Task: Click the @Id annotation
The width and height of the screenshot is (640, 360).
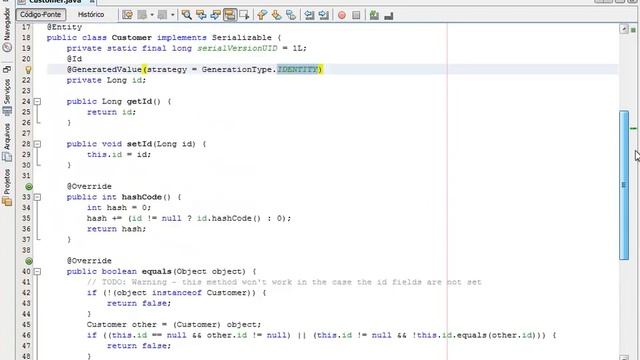Action: point(74,59)
